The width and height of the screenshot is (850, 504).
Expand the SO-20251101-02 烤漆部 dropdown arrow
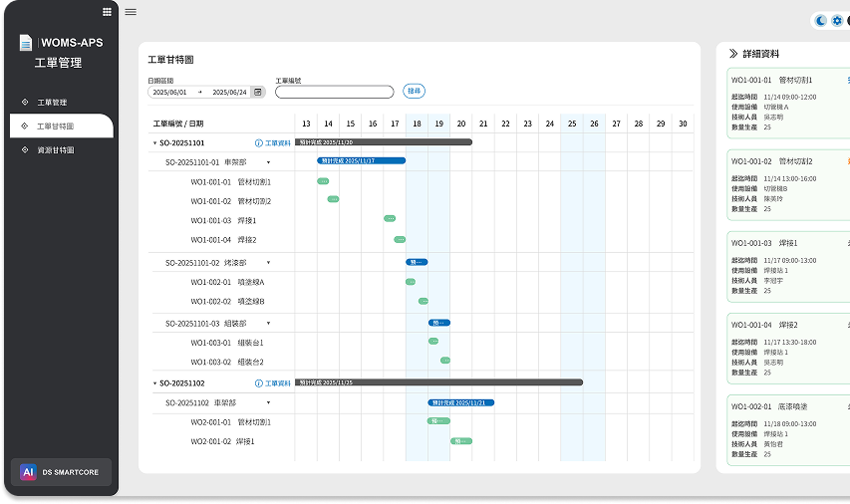click(x=268, y=263)
